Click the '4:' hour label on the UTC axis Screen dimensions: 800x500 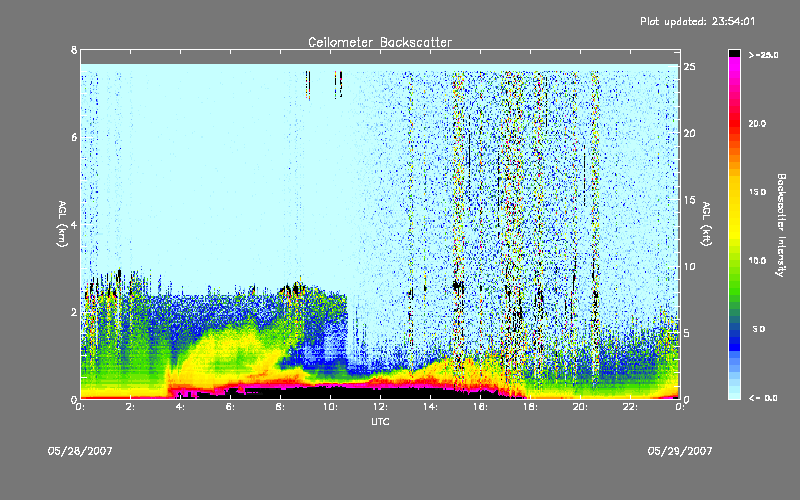181,407
